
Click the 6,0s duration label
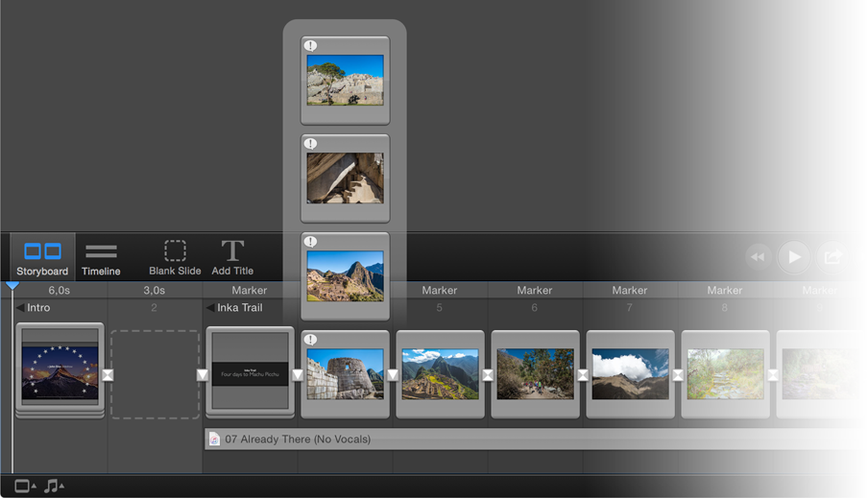[x=60, y=290]
